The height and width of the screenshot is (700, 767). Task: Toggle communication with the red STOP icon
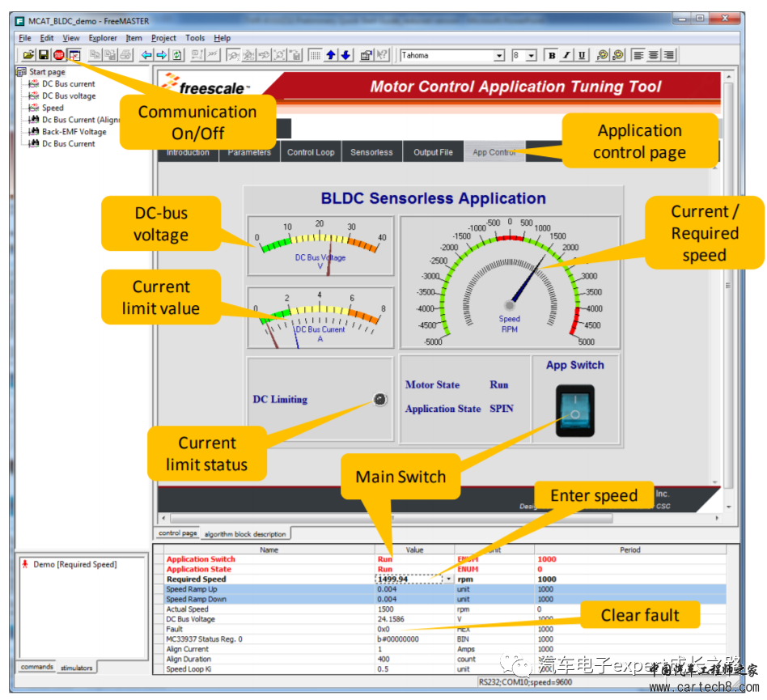point(59,55)
